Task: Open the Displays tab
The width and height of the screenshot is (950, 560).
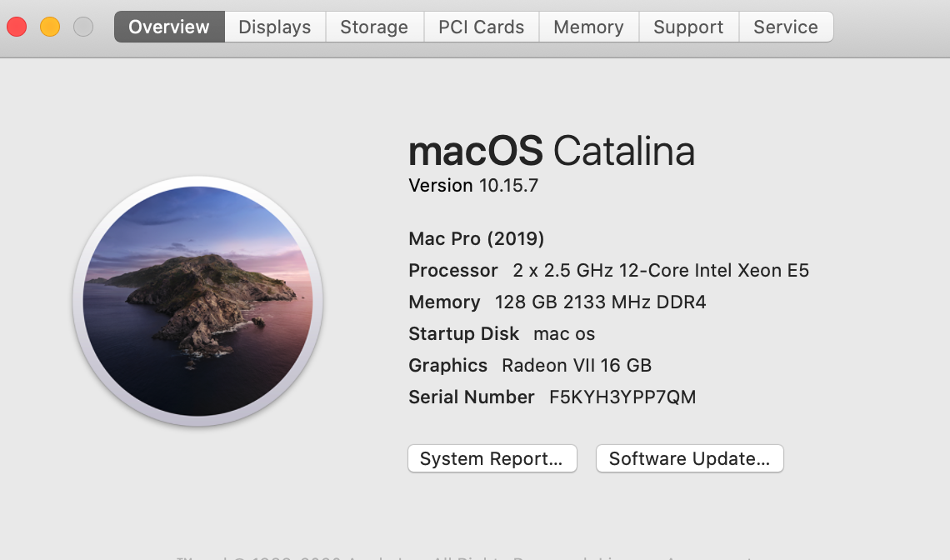Action: click(x=274, y=27)
